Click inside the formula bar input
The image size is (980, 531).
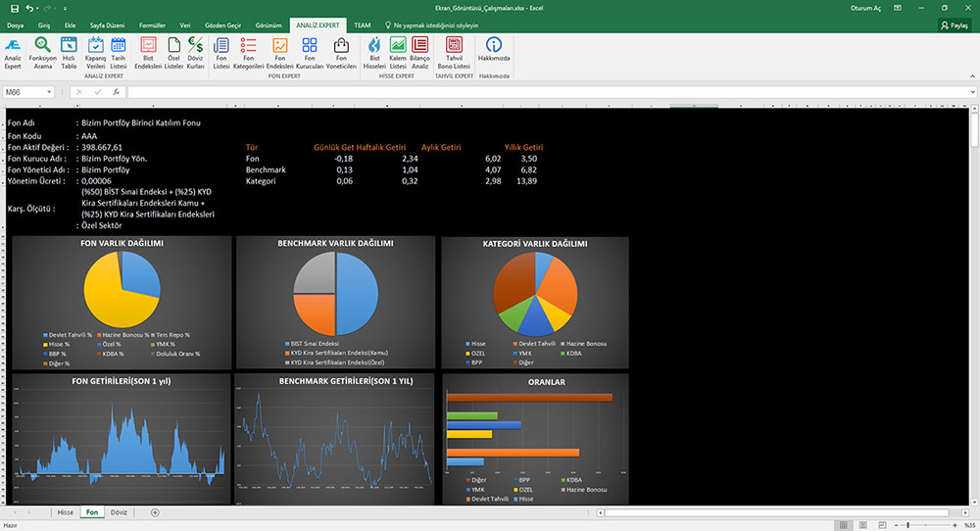(547, 92)
